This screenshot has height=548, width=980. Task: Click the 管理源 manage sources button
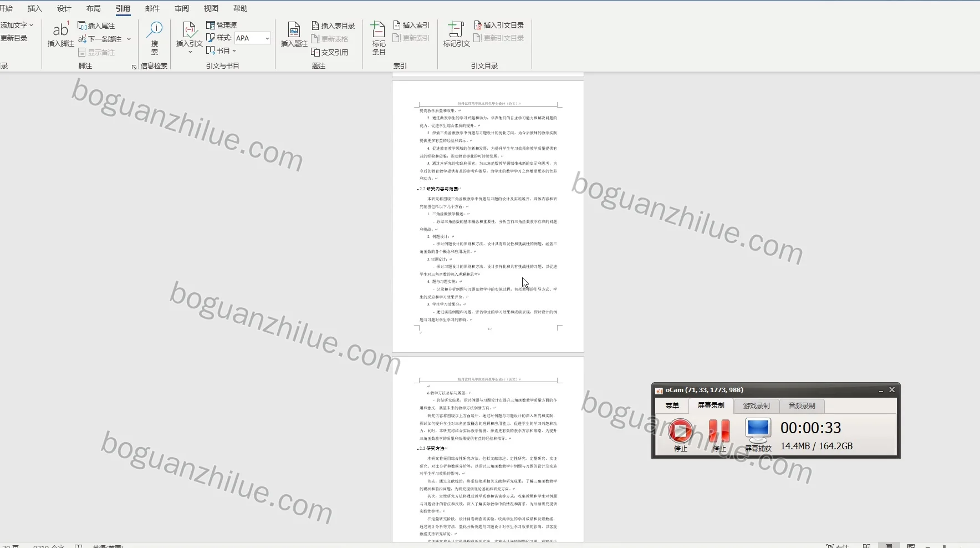coord(222,25)
